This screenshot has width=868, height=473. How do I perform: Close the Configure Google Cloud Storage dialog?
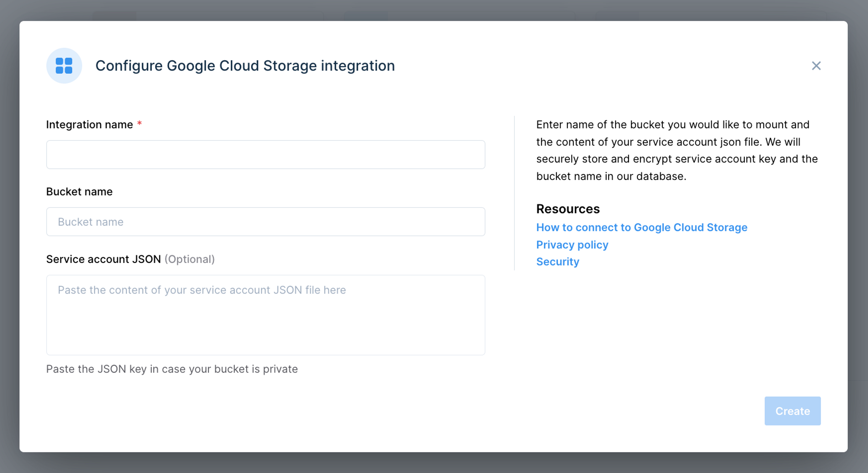(816, 66)
